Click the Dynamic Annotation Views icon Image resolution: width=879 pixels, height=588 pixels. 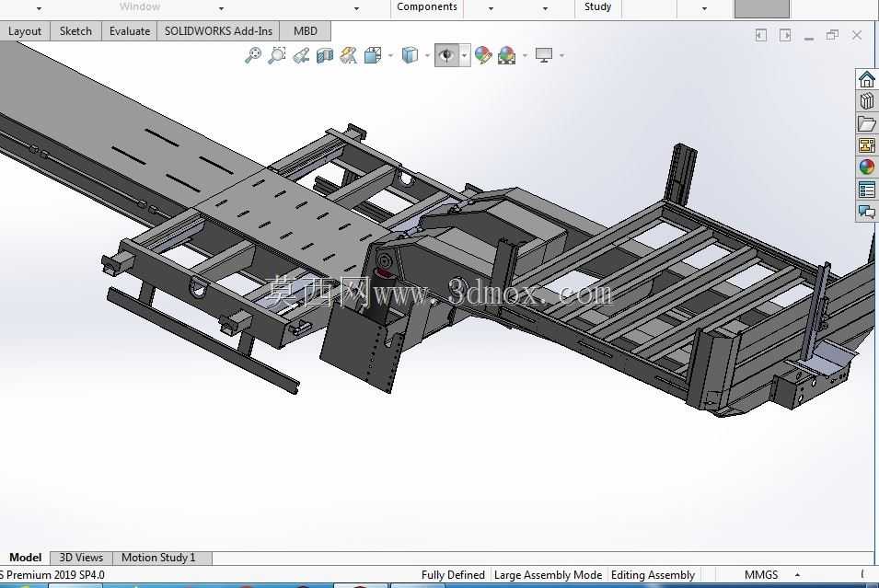pos(348,55)
